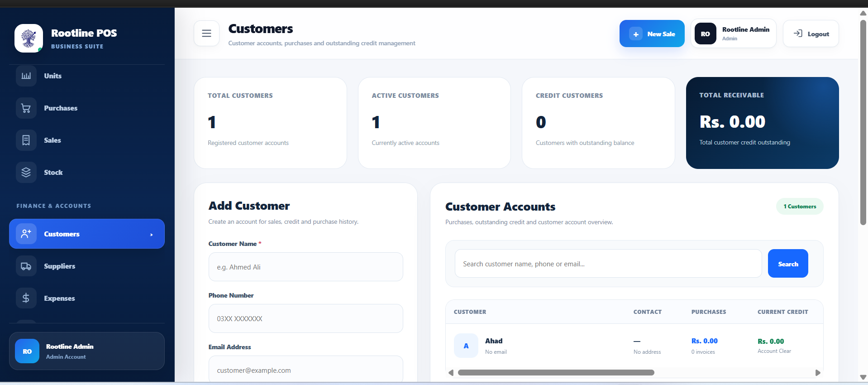Click the table scroll-right arrow
The image size is (868, 385).
click(x=818, y=373)
